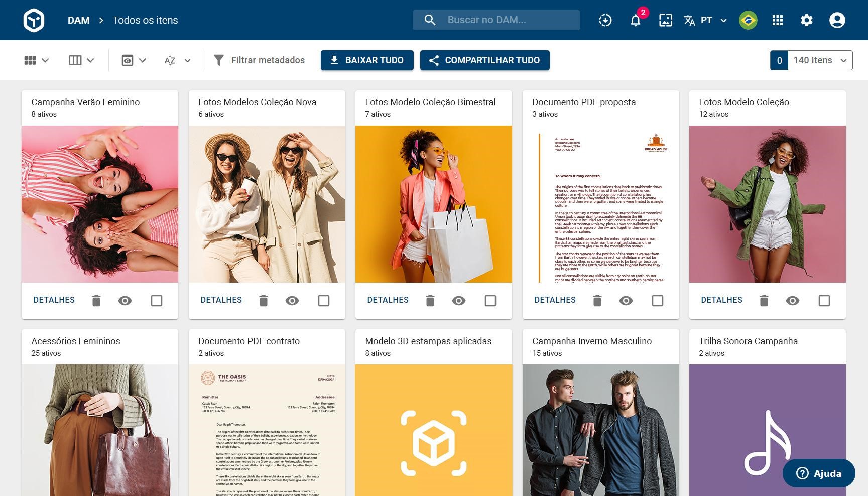Check the Fotos Modelo Coleção Bimestral checkbox
868x496 pixels.
coord(490,301)
